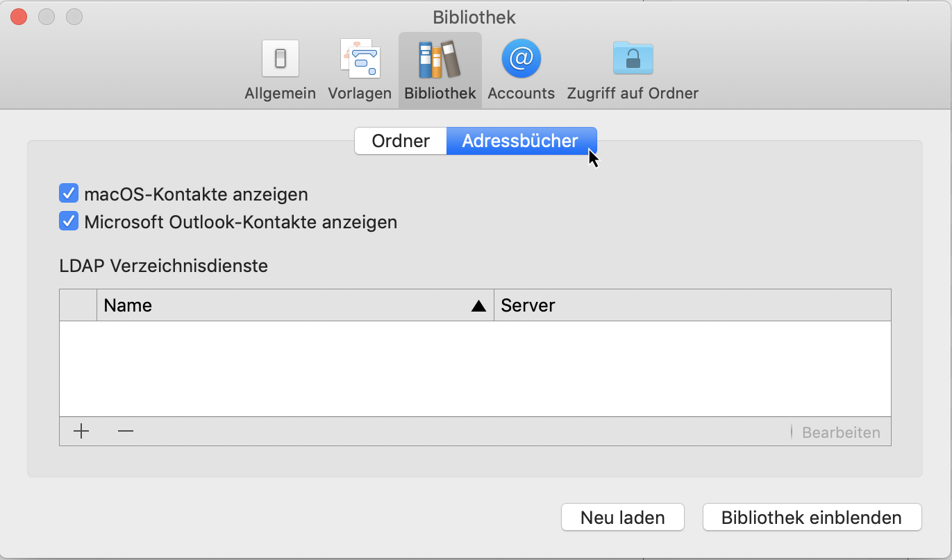Add an LDAP directory with the plus icon

81,431
